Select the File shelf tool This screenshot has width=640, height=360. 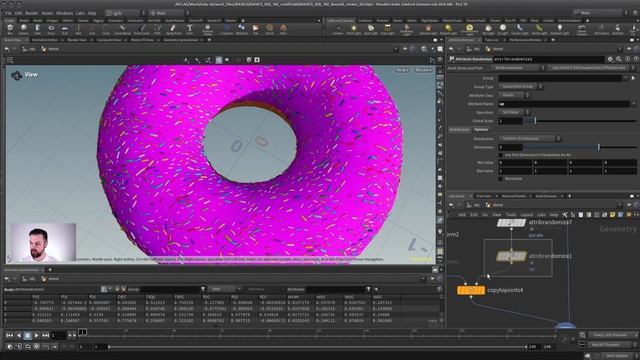pos(256,29)
